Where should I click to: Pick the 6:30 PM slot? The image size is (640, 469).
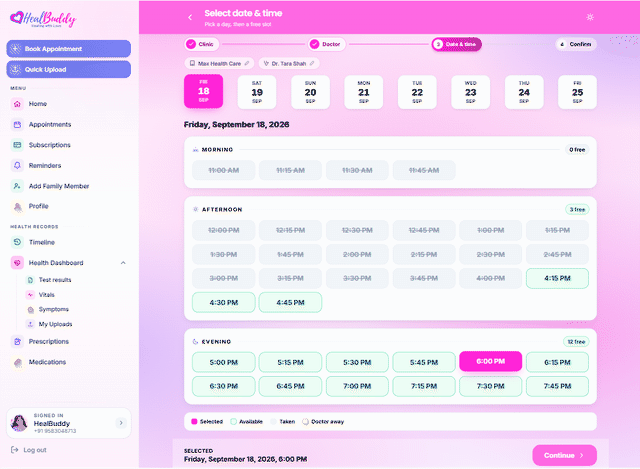[x=224, y=386]
